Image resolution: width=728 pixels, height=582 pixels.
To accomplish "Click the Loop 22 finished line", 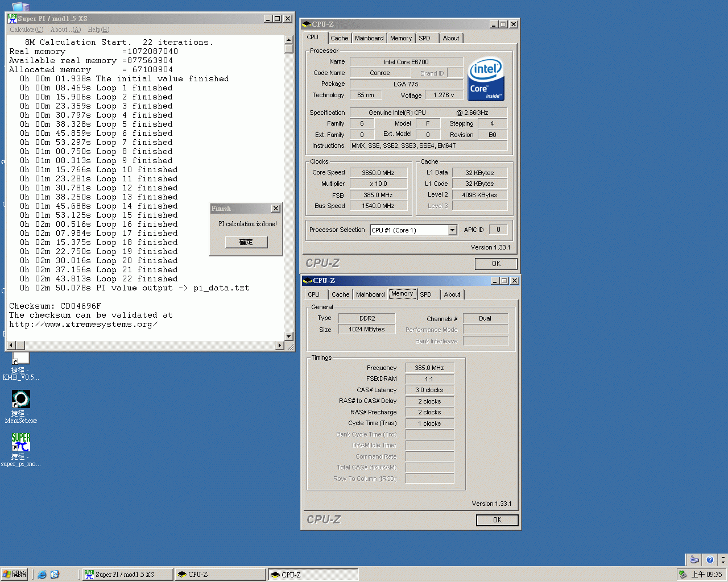I will [x=99, y=278].
